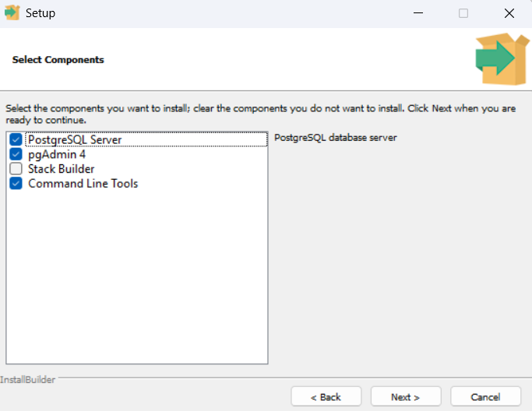This screenshot has width=532, height=411.
Task: Click the InstallBuilder label
Action: coord(27,379)
